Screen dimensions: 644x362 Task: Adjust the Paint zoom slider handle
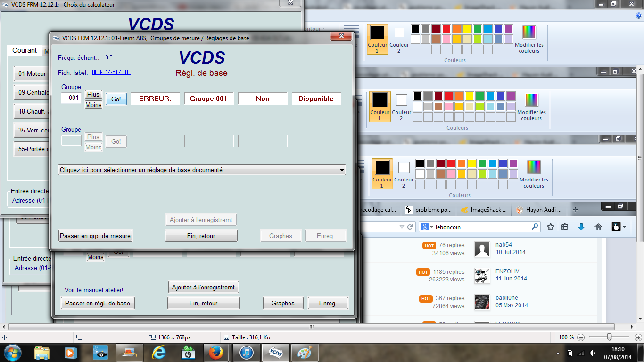(x=610, y=337)
